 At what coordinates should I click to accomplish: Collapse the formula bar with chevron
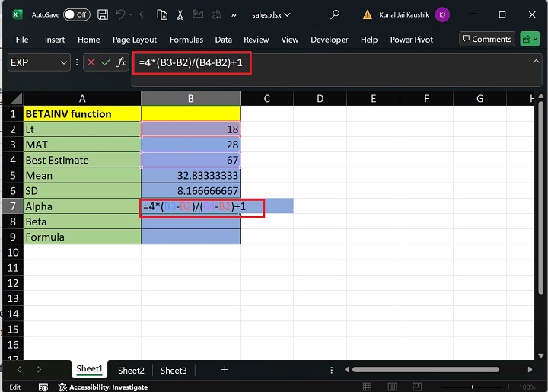pos(536,61)
